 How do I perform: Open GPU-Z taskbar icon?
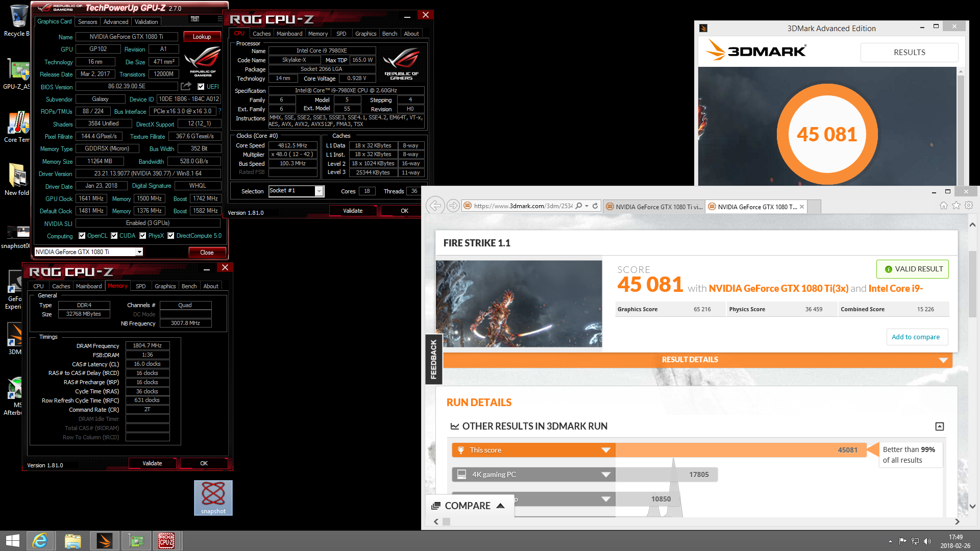(x=136, y=541)
